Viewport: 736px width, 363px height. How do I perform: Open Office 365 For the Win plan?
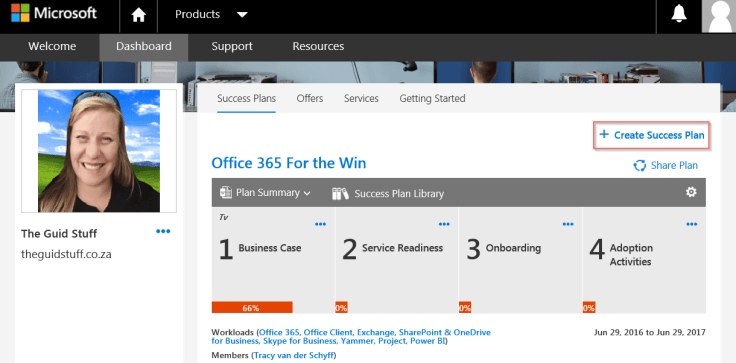[289, 163]
